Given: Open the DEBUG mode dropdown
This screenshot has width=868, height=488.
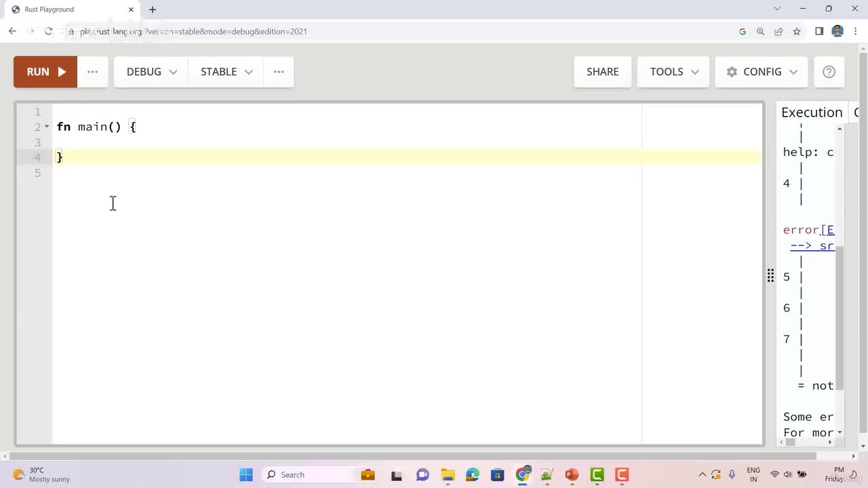Looking at the screenshot, I should tap(151, 72).
